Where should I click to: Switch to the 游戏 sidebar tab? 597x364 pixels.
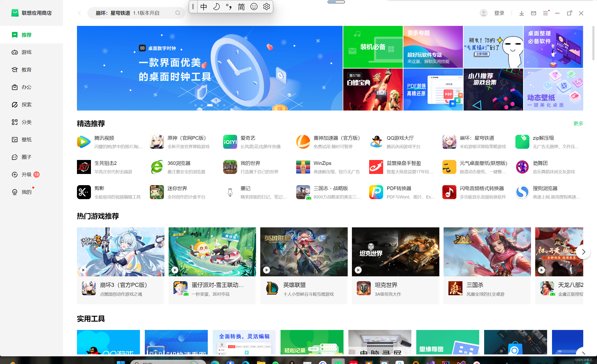coord(26,52)
